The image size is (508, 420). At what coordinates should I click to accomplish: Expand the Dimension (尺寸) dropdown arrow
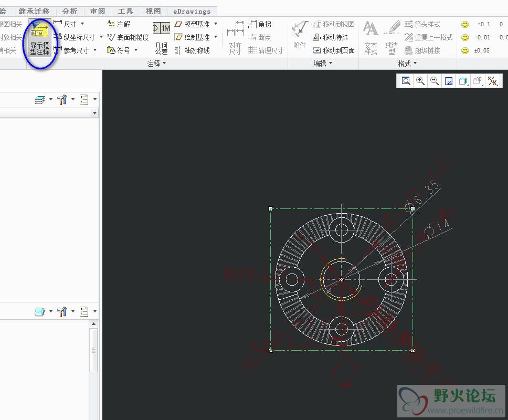(x=82, y=24)
